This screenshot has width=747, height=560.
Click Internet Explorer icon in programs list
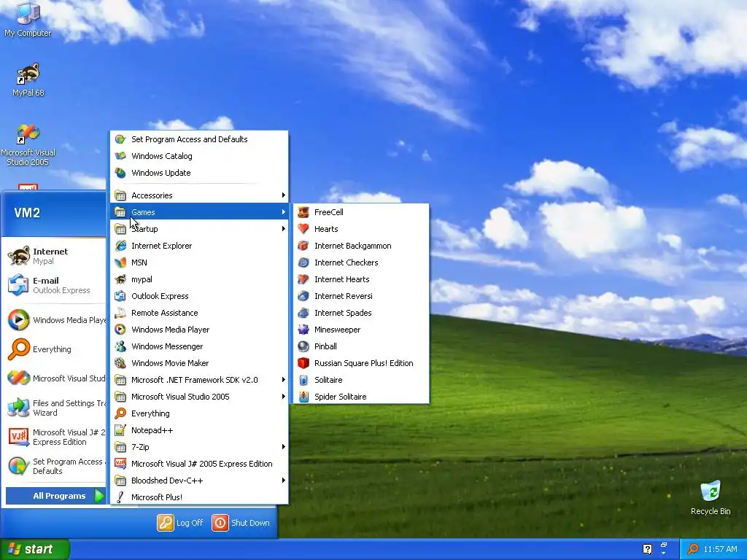tap(120, 246)
